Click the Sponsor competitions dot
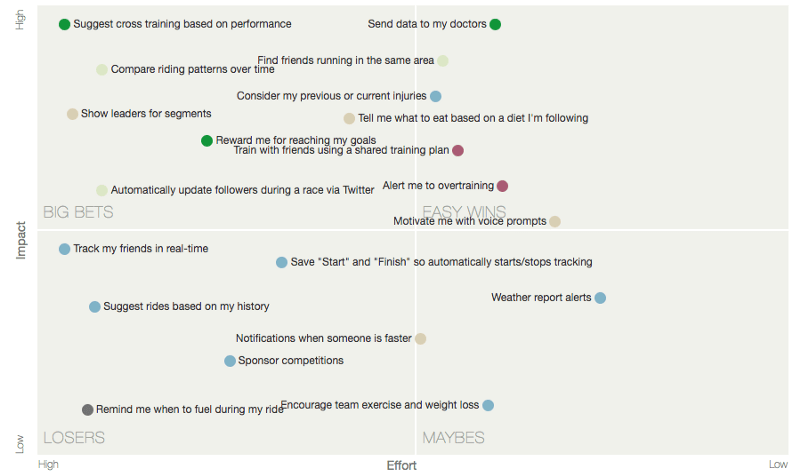Screen dimensions: 800x476 pos(230,361)
